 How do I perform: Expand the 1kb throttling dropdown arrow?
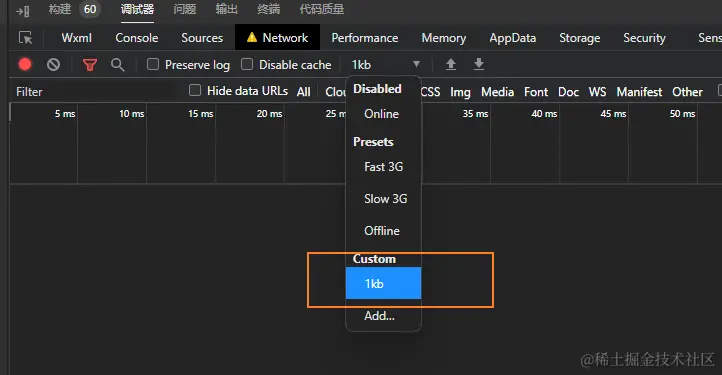point(416,64)
